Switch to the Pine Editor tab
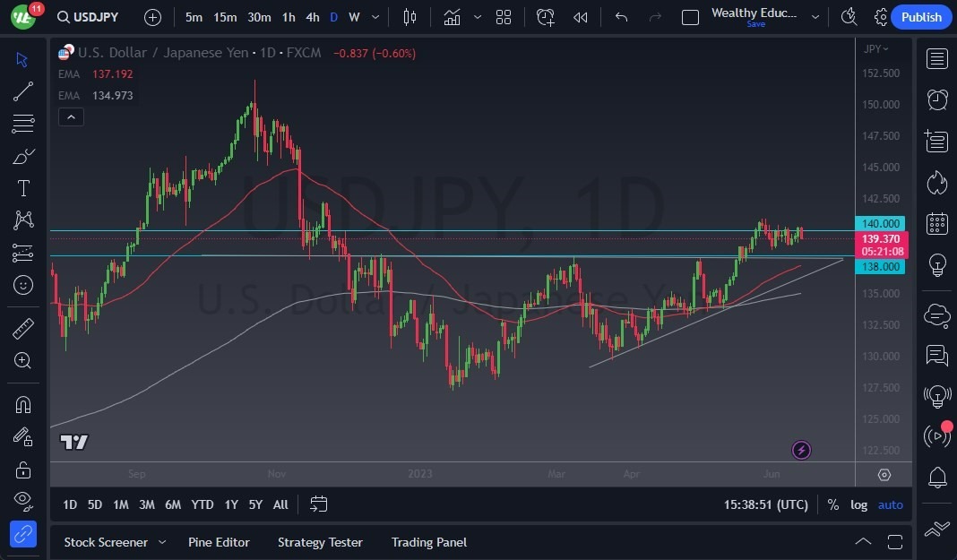Image resolution: width=957 pixels, height=560 pixels. point(219,542)
